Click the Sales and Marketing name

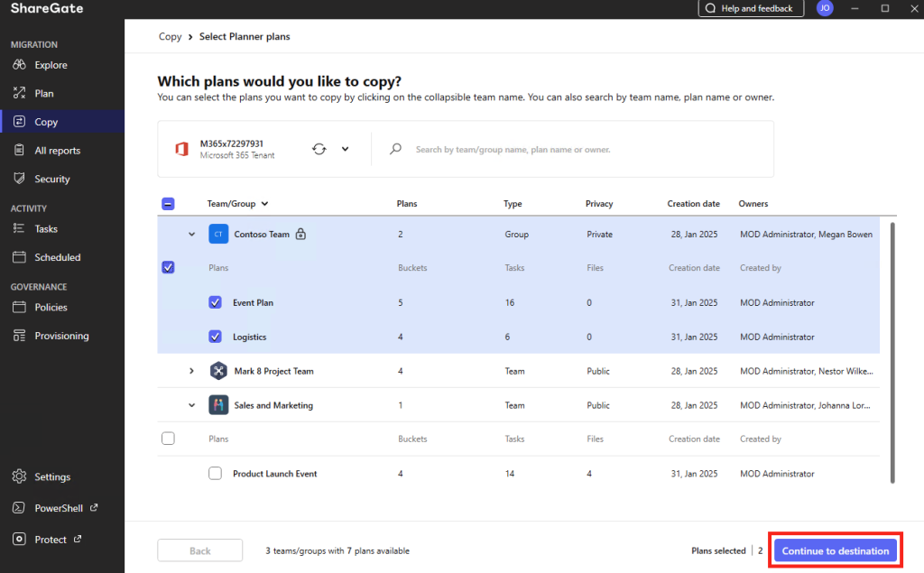point(273,405)
